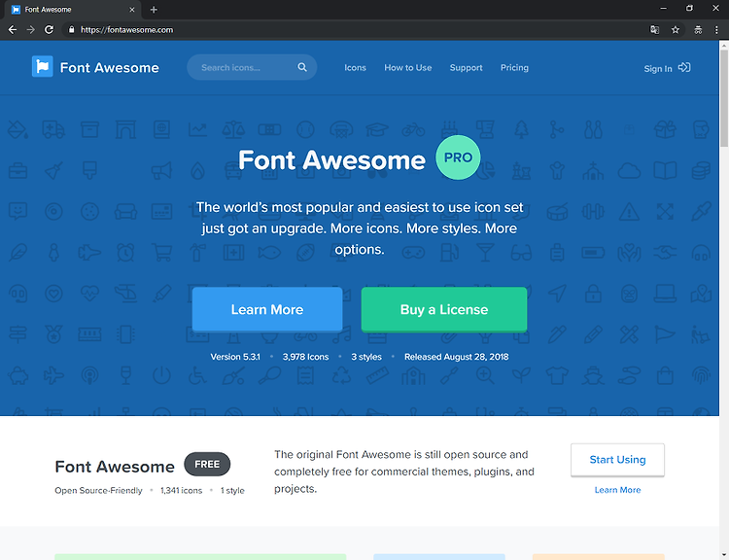Viewport: 729px width, 560px height.
Task: Click the background warning triangle icon
Action: pyautogui.click(x=629, y=212)
